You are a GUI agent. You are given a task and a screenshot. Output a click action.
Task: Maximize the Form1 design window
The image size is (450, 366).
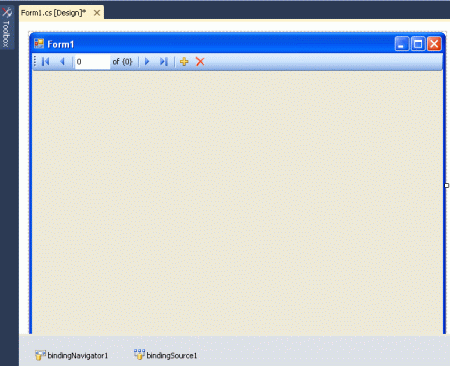[418, 44]
